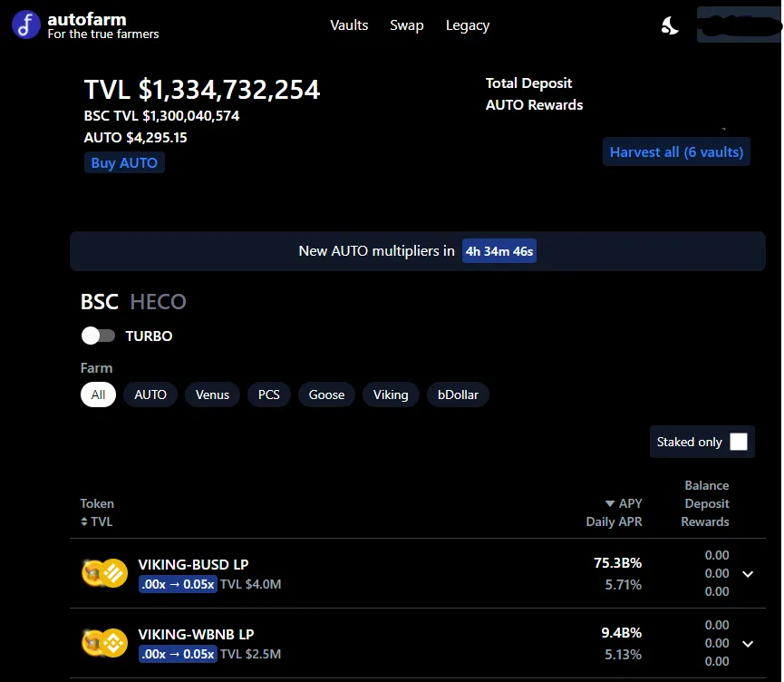Click the 4h 34m 46s countdown badge
The image size is (784, 682).
[x=499, y=250]
